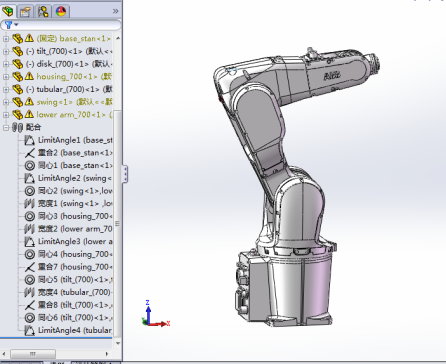Click the warning icon on lower arm_700<1>
This screenshot has width=446, height=364.
[x=29, y=114]
